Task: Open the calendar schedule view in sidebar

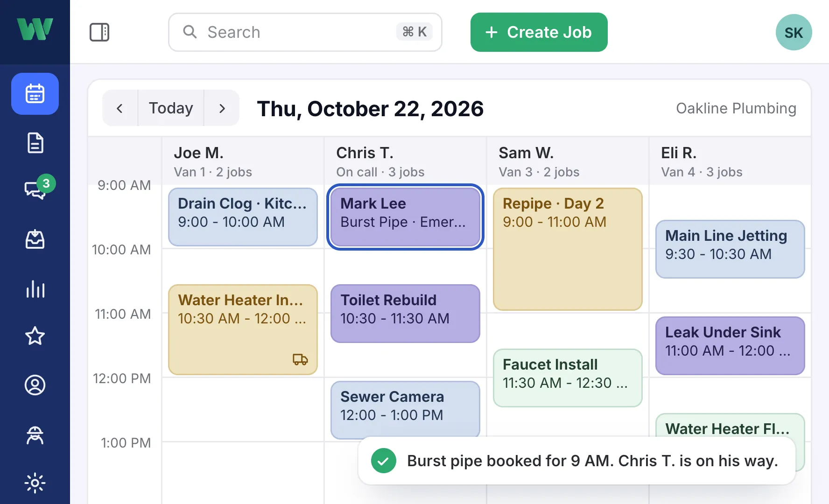Action: click(35, 94)
